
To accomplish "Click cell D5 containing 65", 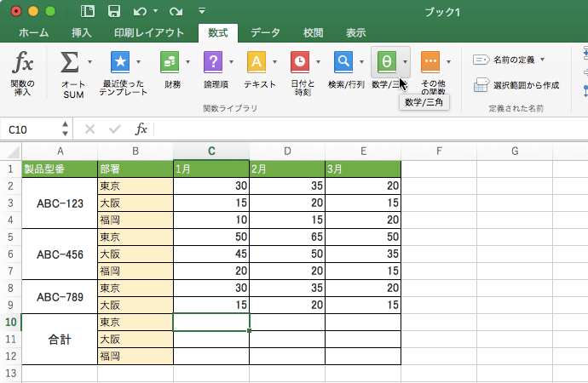I will click(x=287, y=237).
